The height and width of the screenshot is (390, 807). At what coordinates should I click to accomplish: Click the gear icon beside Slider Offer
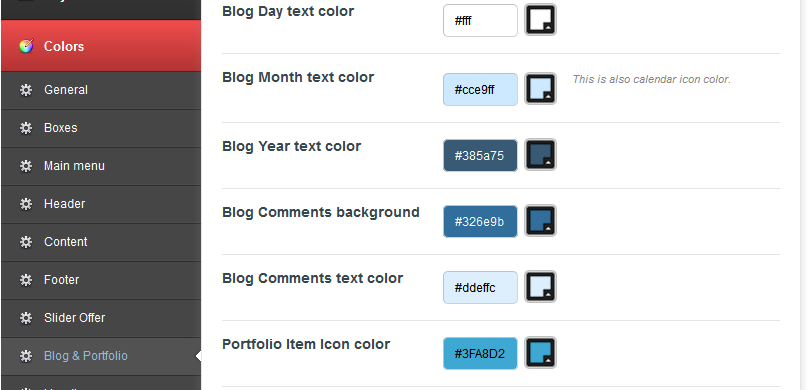point(26,318)
